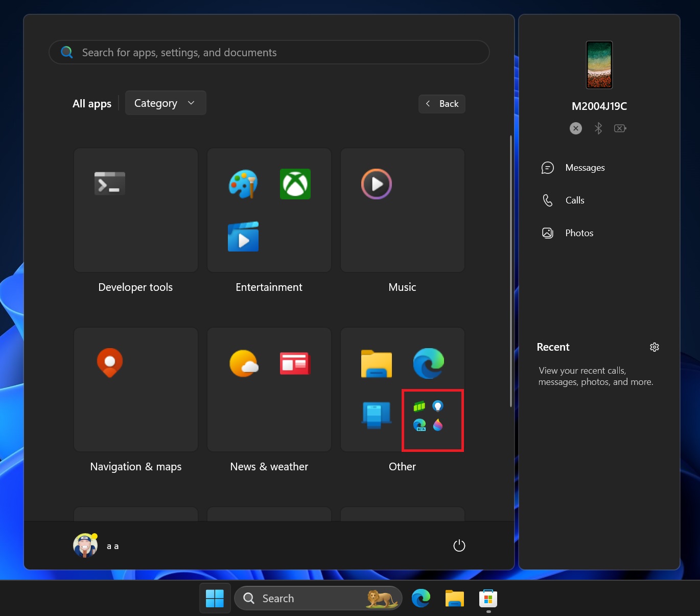This screenshot has width=700, height=616.
Task: Select the Maps pin icon under Navigation & maps
Action: tap(109, 363)
